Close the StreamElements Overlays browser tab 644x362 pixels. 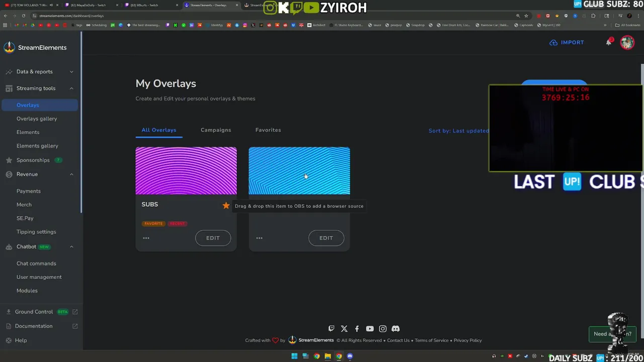pyautogui.click(x=236, y=5)
